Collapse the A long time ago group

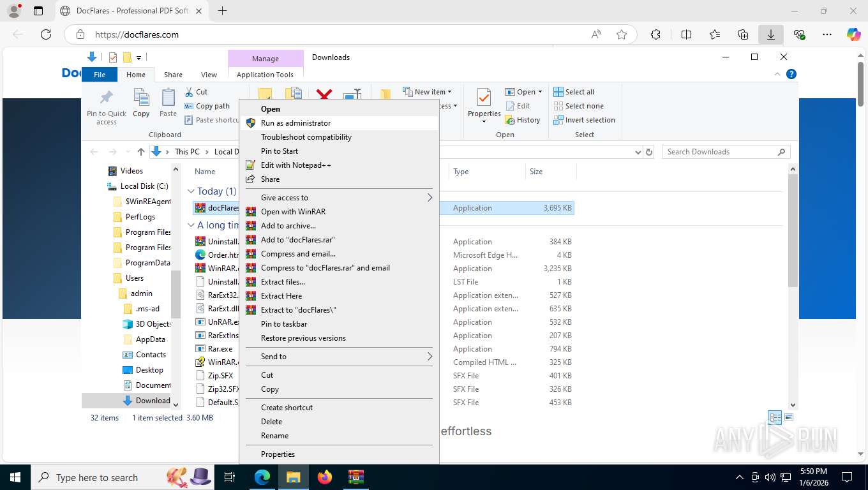pyautogui.click(x=191, y=225)
